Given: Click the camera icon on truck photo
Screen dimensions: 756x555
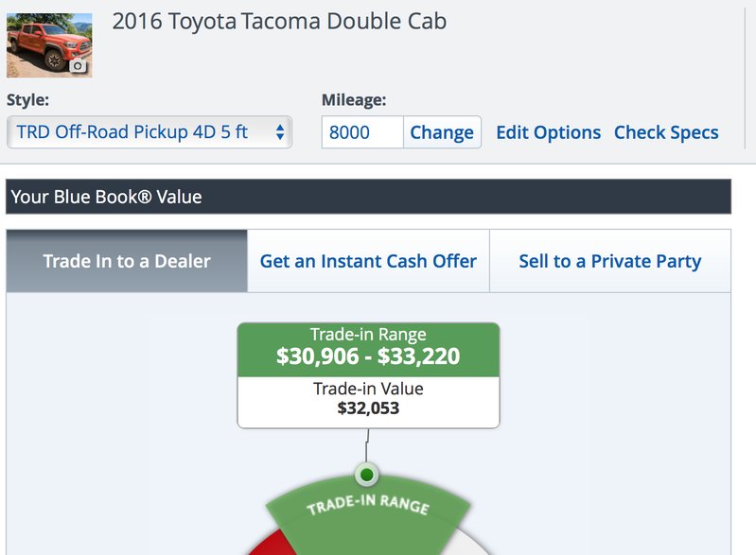Looking at the screenshot, I should 78,66.
